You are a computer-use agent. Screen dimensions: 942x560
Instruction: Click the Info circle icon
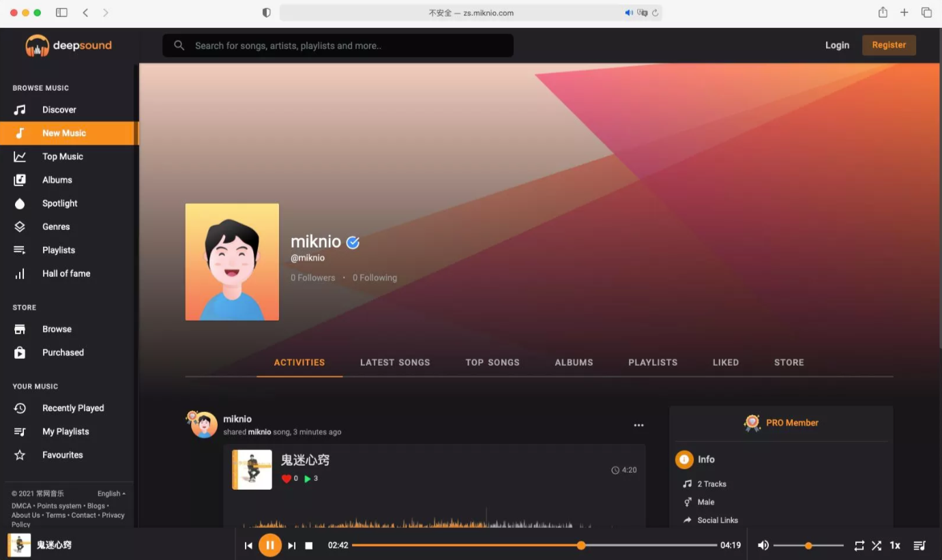[684, 460]
